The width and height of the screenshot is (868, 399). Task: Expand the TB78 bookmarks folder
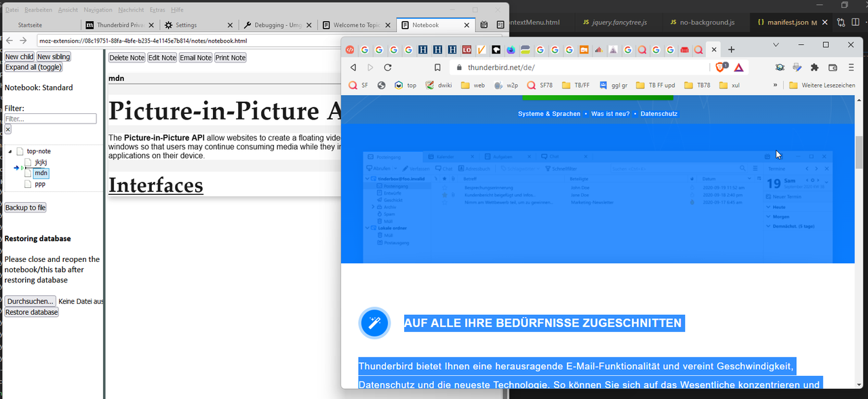(x=698, y=85)
